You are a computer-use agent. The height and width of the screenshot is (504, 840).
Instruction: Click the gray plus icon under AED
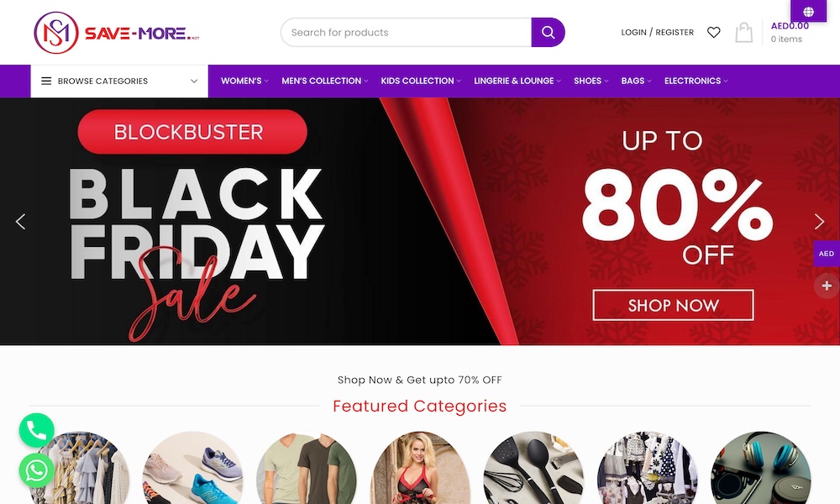pyautogui.click(x=827, y=286)
